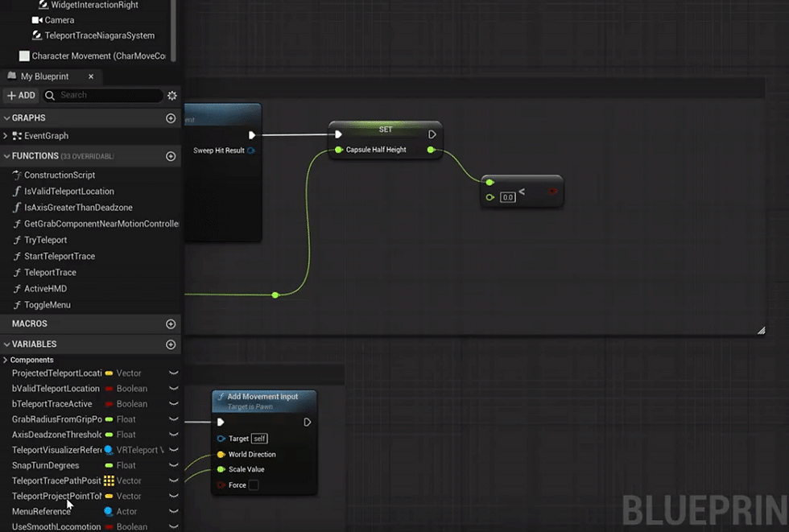This screenshot has height=532, width=789.
Task: Select the IsValidTeleportLocation function
Action: click(x=69, y=191)
